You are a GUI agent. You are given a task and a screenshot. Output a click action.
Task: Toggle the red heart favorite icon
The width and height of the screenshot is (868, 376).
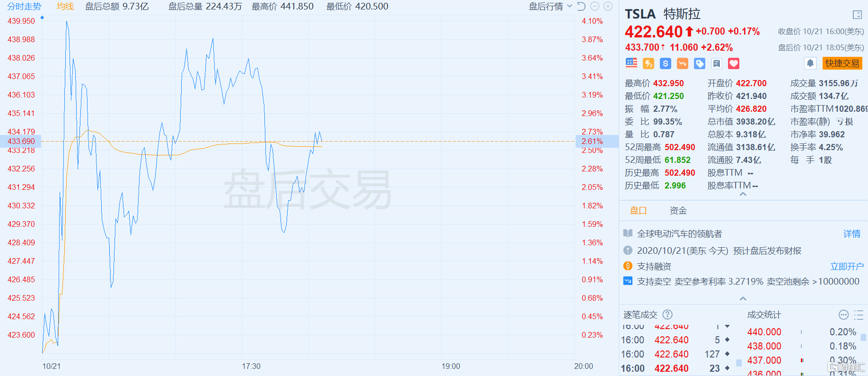tap(734, 63)
